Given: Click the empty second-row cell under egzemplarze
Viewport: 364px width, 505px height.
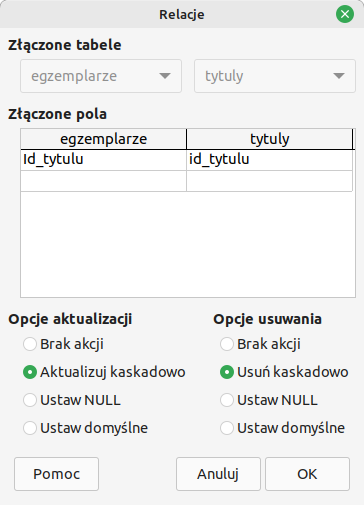Looking at the screenshot, I should [103, 181].
